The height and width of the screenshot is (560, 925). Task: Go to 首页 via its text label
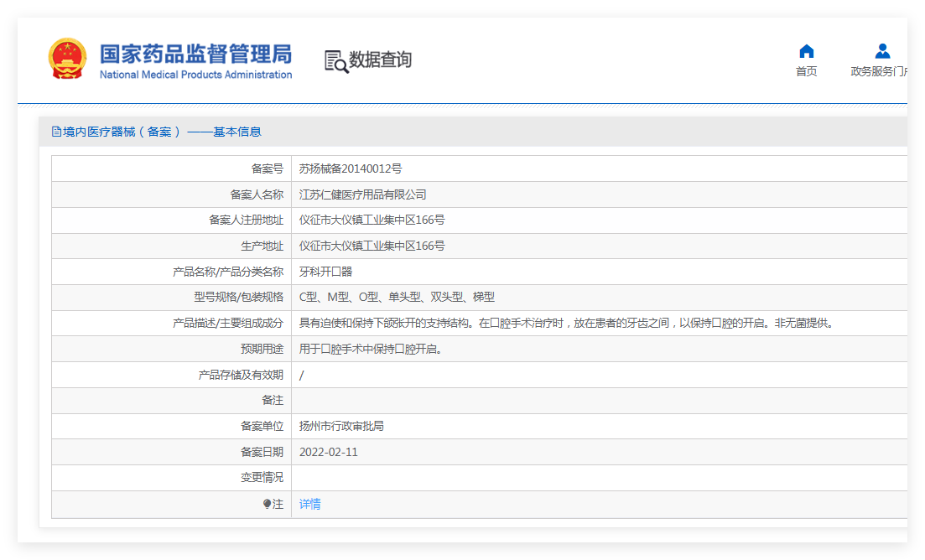[806, 72]
